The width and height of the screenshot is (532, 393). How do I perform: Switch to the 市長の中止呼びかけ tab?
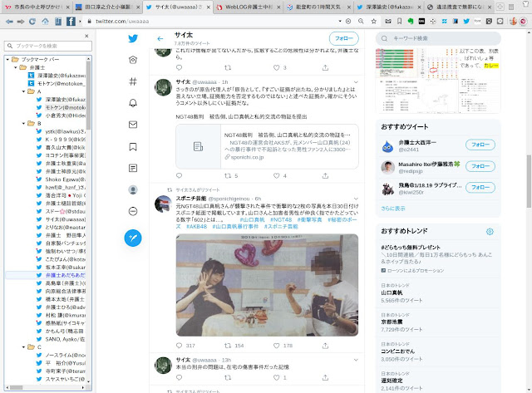(x=37, y=7)
